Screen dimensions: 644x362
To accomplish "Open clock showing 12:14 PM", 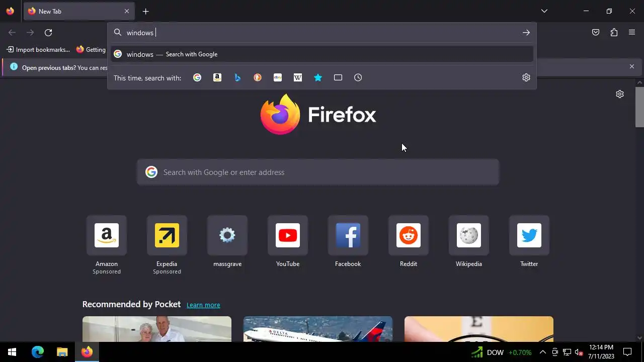I will point(601,352).
